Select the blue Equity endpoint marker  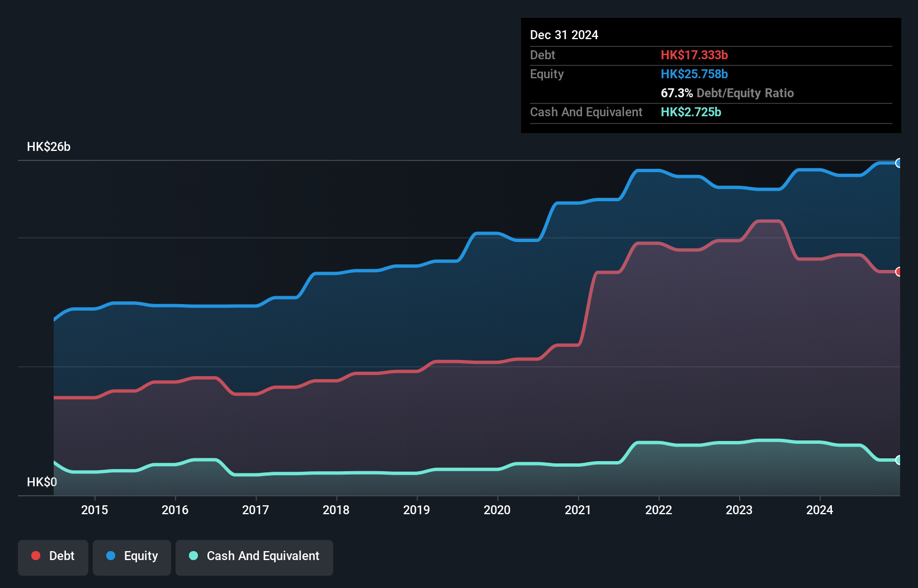coord(899,163)
